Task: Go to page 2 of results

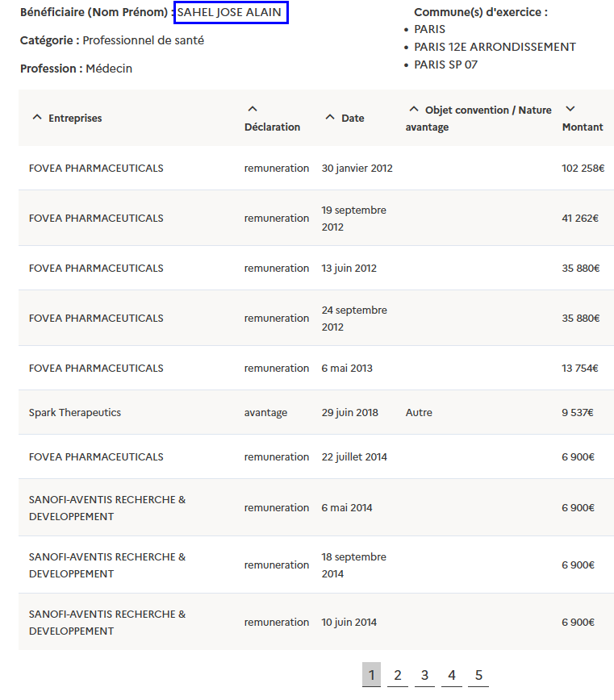Action: [398, 675]
